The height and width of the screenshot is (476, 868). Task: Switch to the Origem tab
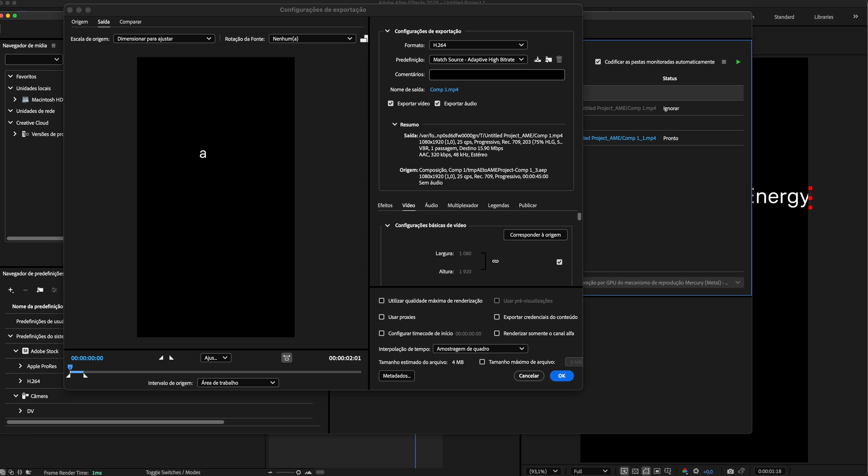coord(80,22)
